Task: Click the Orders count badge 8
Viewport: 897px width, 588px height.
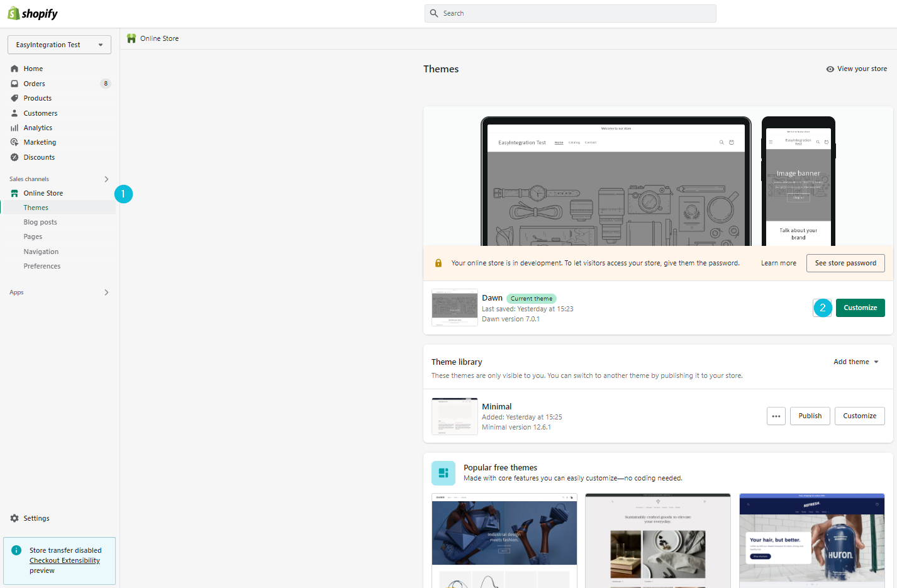Action: (x=106, y=84)
